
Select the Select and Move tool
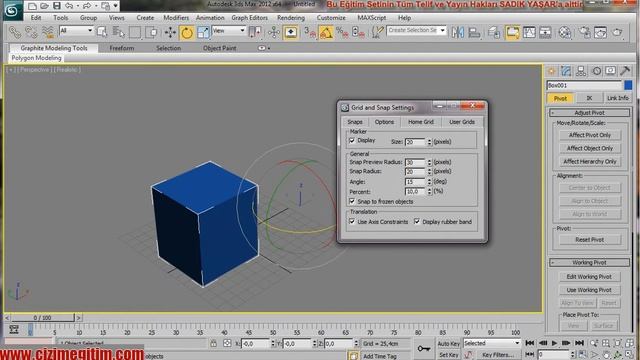170,32
